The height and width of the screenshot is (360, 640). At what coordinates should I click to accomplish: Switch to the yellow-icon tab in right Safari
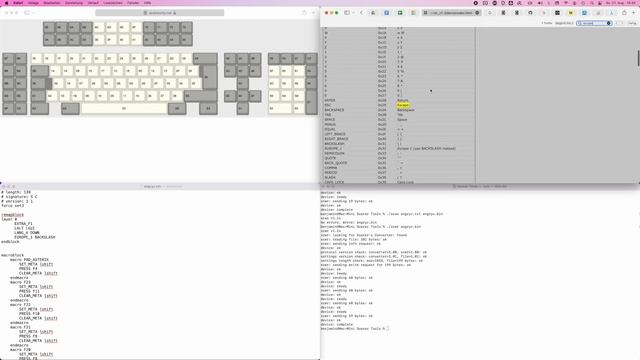click(571, 13)
